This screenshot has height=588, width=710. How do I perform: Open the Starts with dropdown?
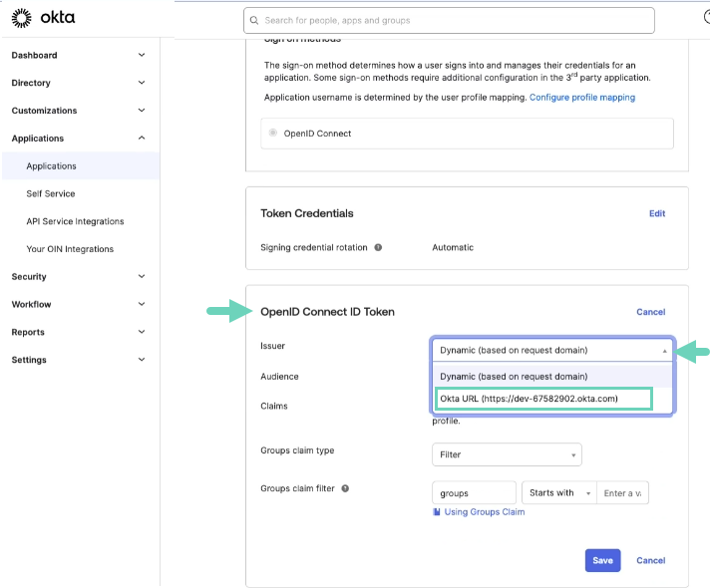coord(558,493)
